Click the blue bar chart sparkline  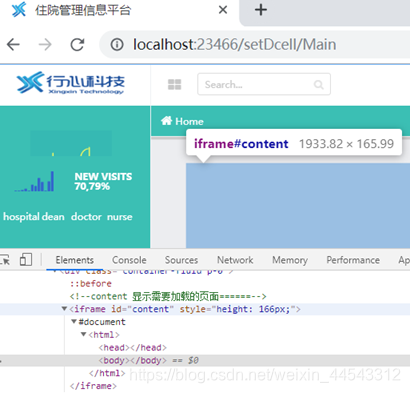[x=34, y=181]
